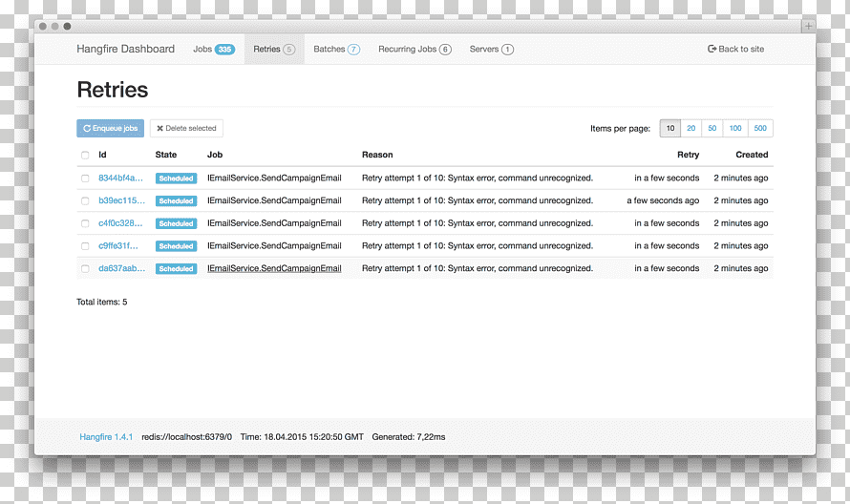Click the Hangfire Dashboard brand title

pos(126,49)
